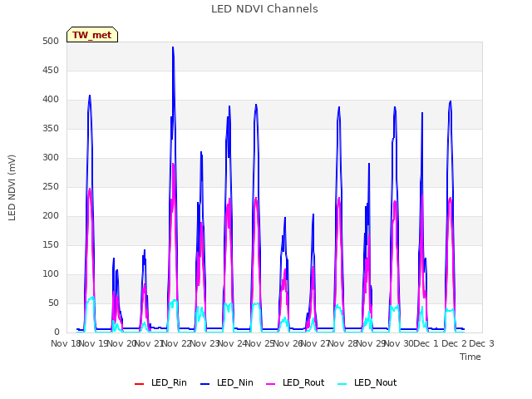Click the y-axis tick label 200

point(51,216)
